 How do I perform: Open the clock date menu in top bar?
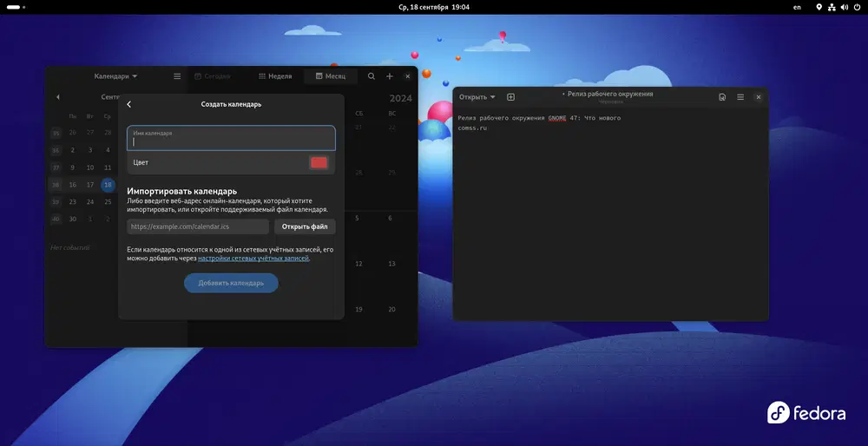point(434,7)
